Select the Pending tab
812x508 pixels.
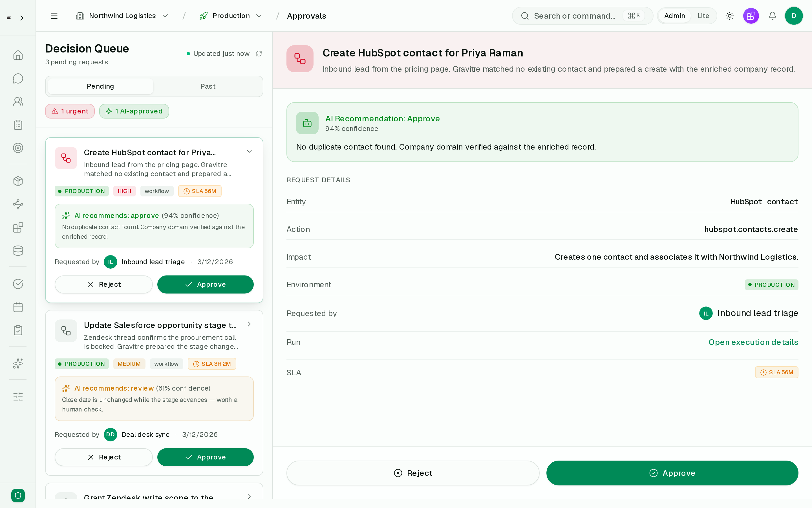click(100, 86)
